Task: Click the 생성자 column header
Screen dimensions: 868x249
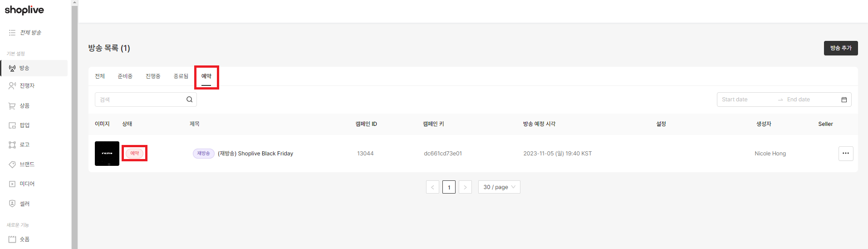Action: 764,124
